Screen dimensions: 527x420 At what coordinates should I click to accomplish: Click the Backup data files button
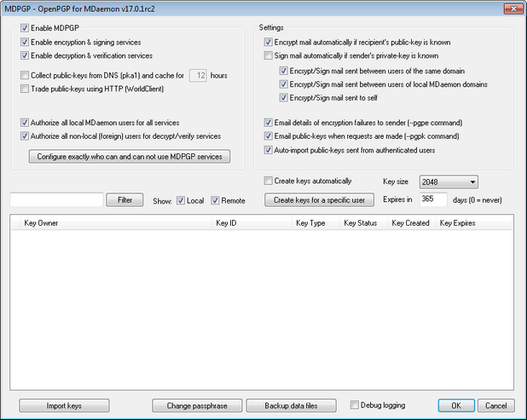coord(291,406)
